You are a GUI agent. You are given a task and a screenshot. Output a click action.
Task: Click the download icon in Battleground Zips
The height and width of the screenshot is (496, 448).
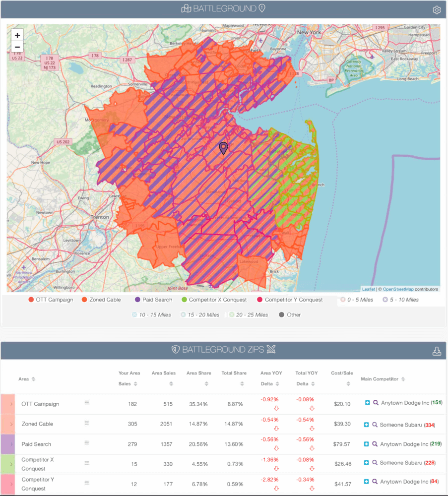437,351
